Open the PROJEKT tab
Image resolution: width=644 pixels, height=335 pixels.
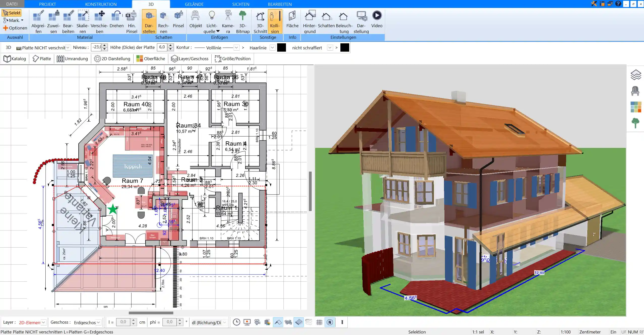click(47, 4)
